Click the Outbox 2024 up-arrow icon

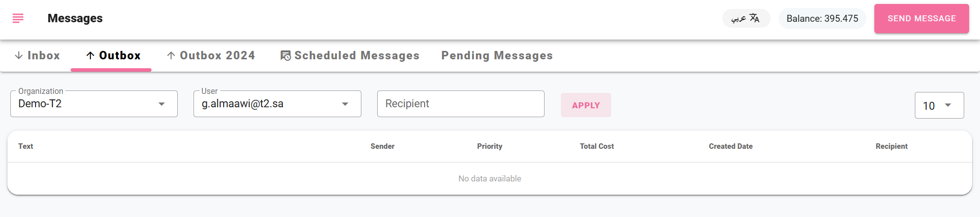(171, 55)
